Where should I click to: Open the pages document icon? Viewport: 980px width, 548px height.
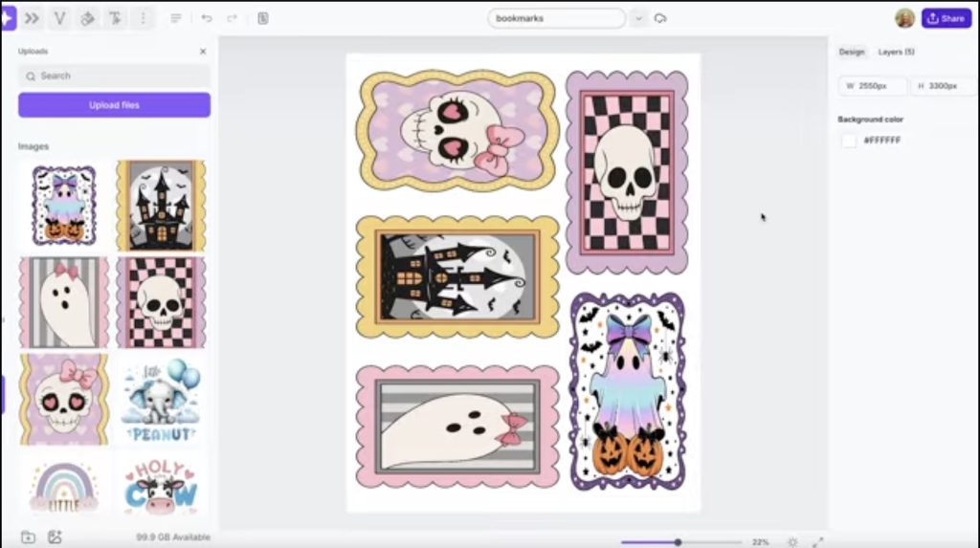263,19
